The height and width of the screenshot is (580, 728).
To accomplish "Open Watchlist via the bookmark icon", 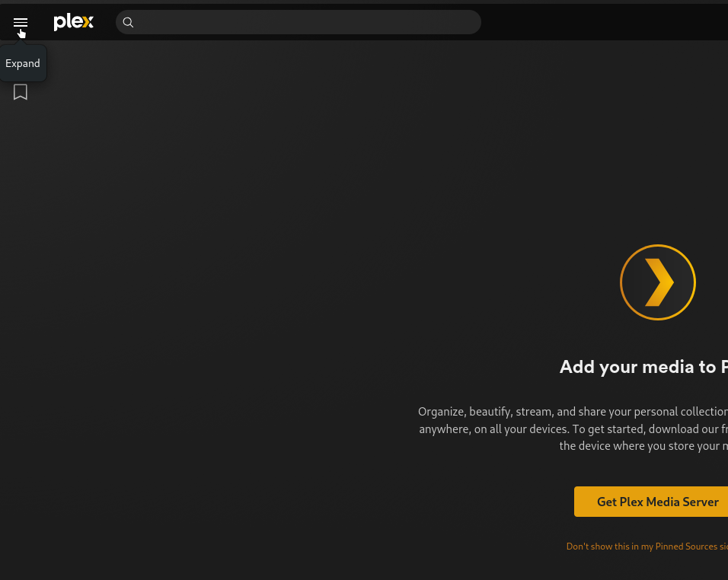I will click(x=21, y=92).
